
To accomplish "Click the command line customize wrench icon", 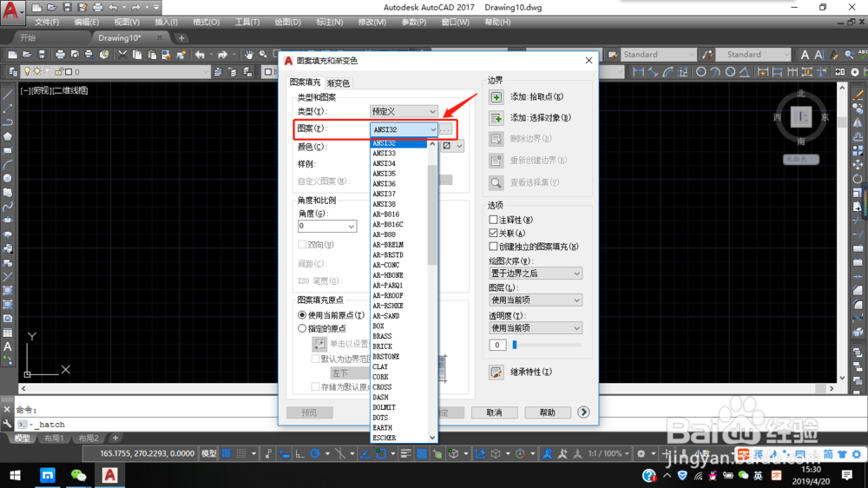I will point(7,425).
